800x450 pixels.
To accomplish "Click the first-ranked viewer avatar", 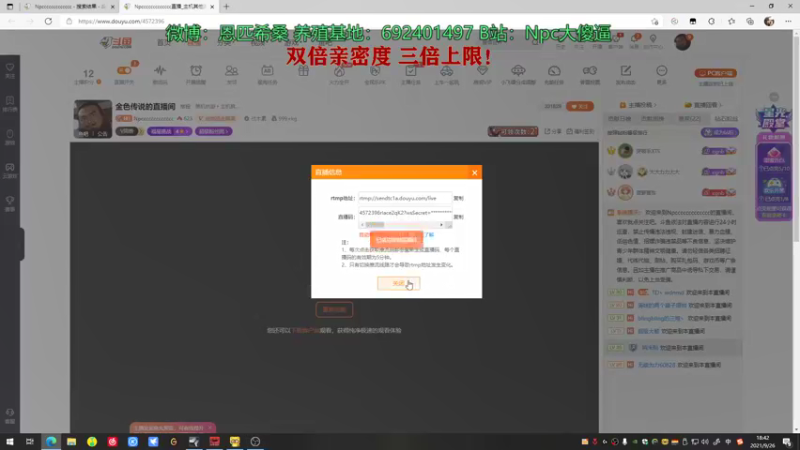I will (625, 151).
